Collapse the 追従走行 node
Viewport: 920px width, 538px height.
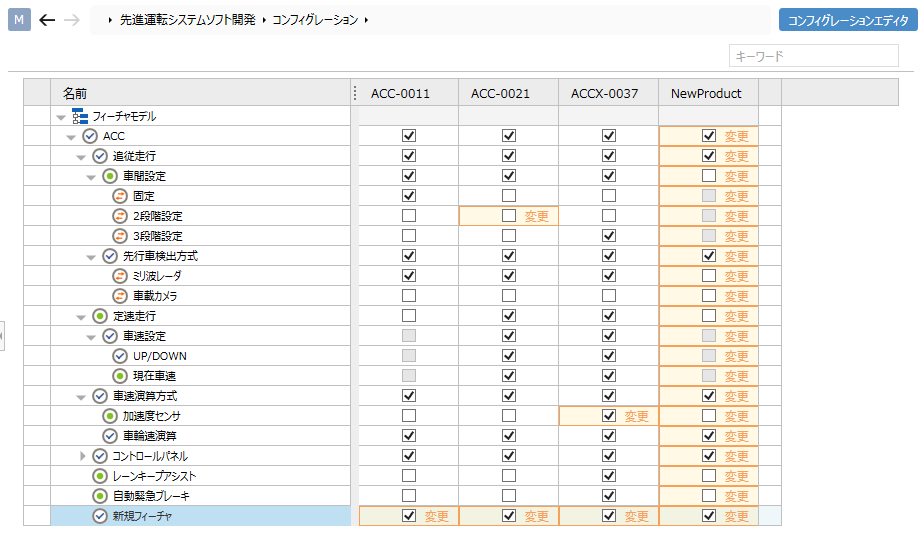tap(81, 157)
